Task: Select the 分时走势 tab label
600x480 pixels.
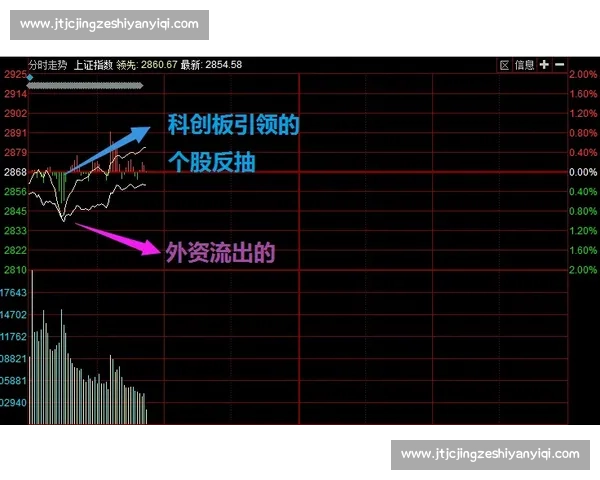Action: coord(48,65)
